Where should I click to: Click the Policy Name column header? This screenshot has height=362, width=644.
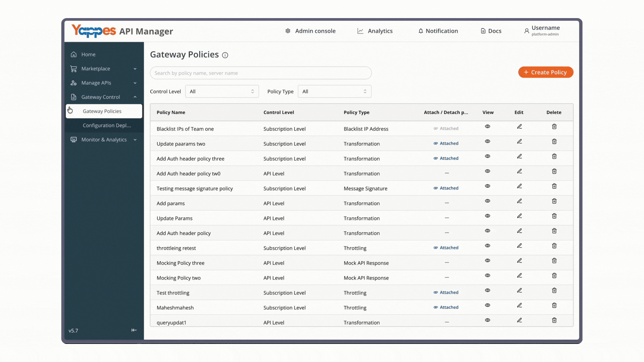pos(171,113)
